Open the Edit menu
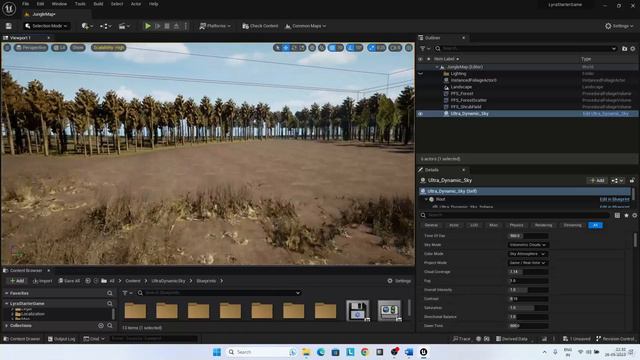The height and width of the screenshot is (360, 640). pyautogui.click(x=40, y=4)
